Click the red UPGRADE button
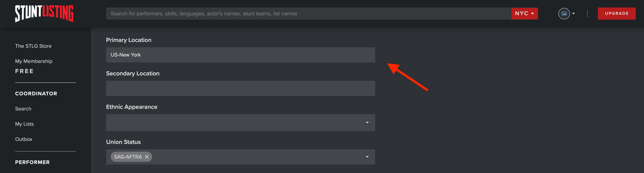The image size is (644, 173). (x=617, y=14)
